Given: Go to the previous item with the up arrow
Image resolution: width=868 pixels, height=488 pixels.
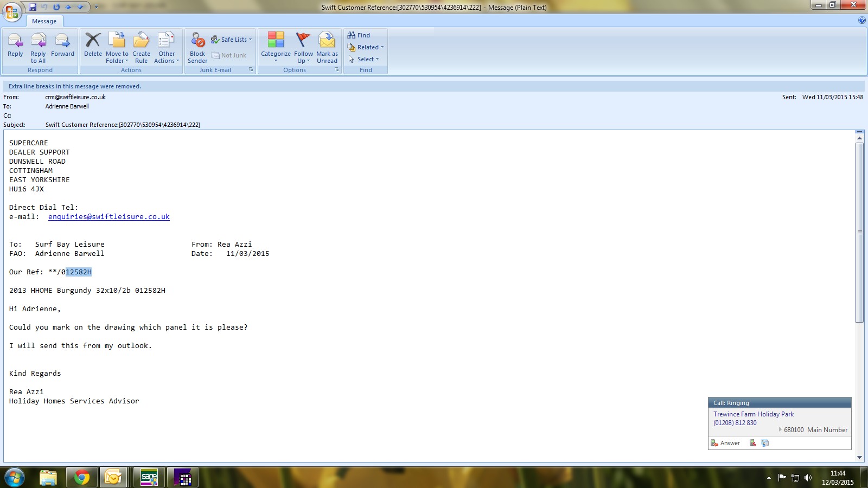Looking at the screenshot, I should coord(68,7).
